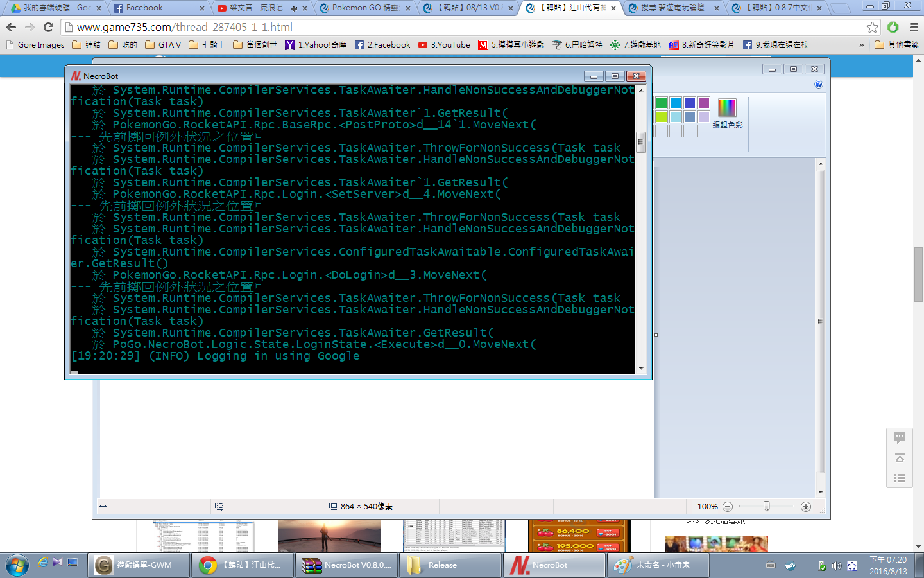Image resolution: width=924 pixels, height=578 pixels.
Task: Open the Gore Images bookmark
Action: pyautogui.click(x=35, y=45)
